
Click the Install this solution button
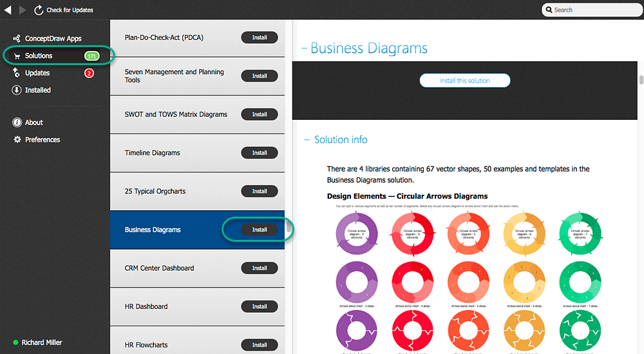(464, 81)
